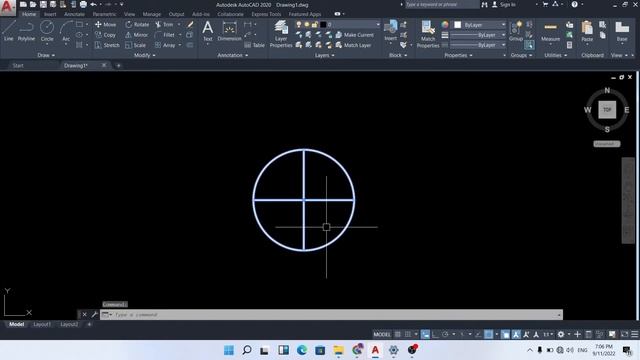Click MODEL space button in status bar
The height and width of the screenshot is (360, 640).
(382, 334)
